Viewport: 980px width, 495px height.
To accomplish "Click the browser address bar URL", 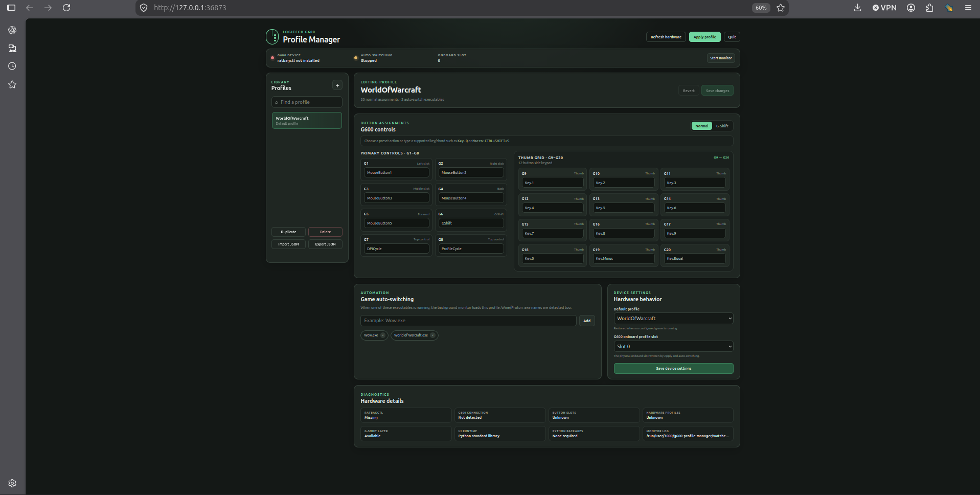I will pos(190,8).
